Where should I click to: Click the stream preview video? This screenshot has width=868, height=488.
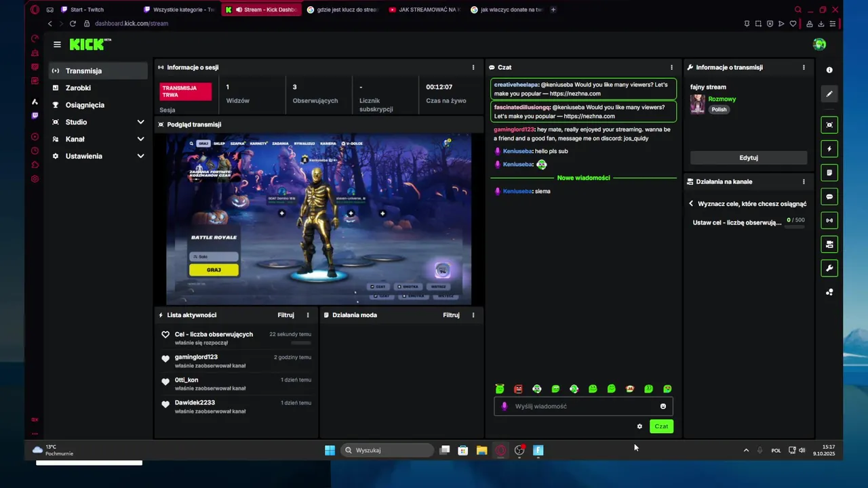(x=319, y=219)
